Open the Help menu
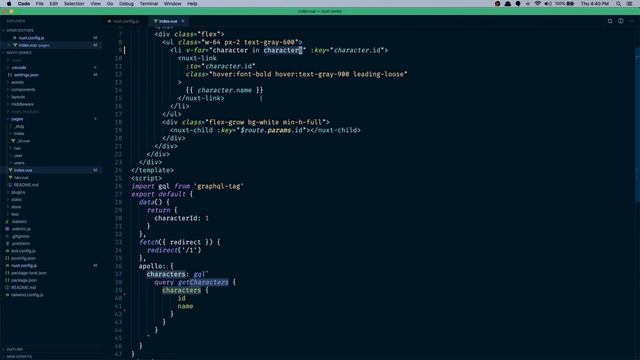Viewport: 640px width, 360px height. tap(192, 4)
